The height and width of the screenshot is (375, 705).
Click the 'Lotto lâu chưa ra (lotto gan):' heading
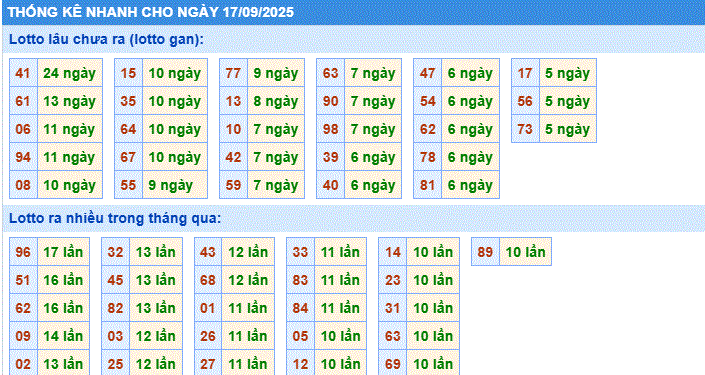[x=106, y=39]
